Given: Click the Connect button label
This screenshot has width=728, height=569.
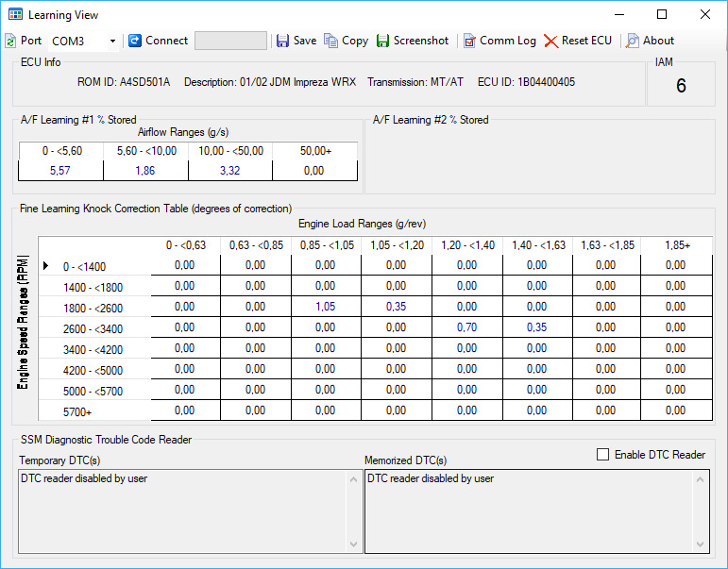Looking at the screenshot, I should pyautogui.click(x=166, y=41).
